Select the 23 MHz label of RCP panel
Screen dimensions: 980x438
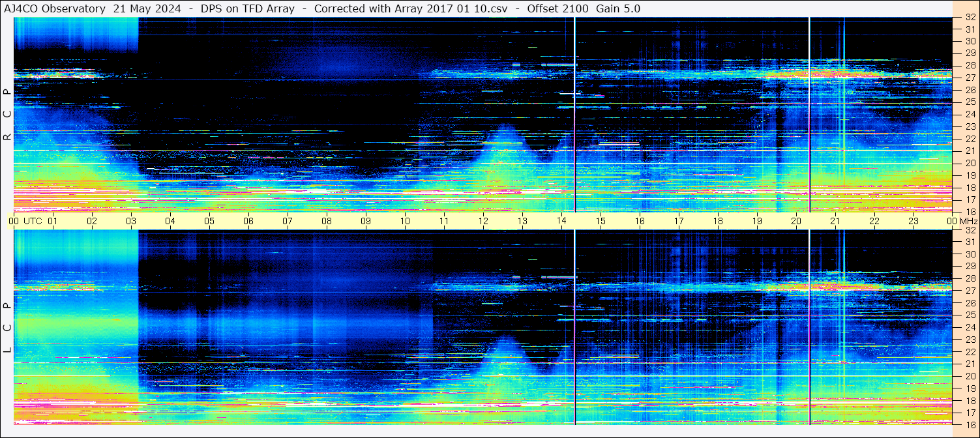click(x=970, y=126)
